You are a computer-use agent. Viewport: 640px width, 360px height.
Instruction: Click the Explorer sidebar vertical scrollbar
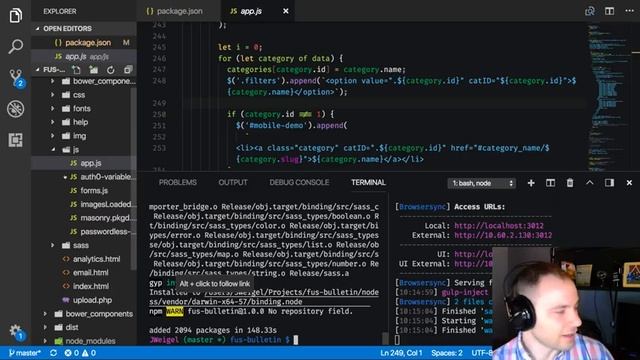pyautogui.click(x=133, y=179)
